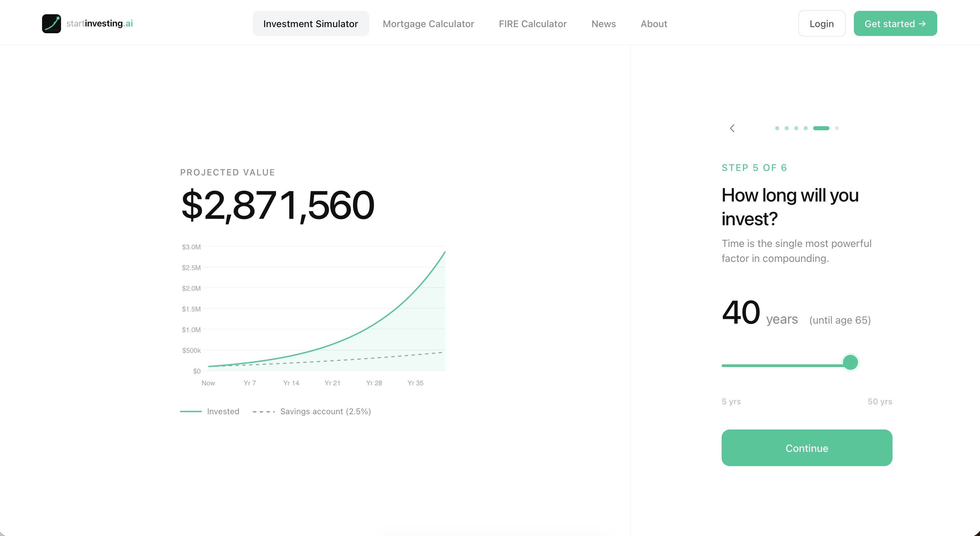Click the Get started button
Viewport: 980px width, 536px height.
click(895, 24)
